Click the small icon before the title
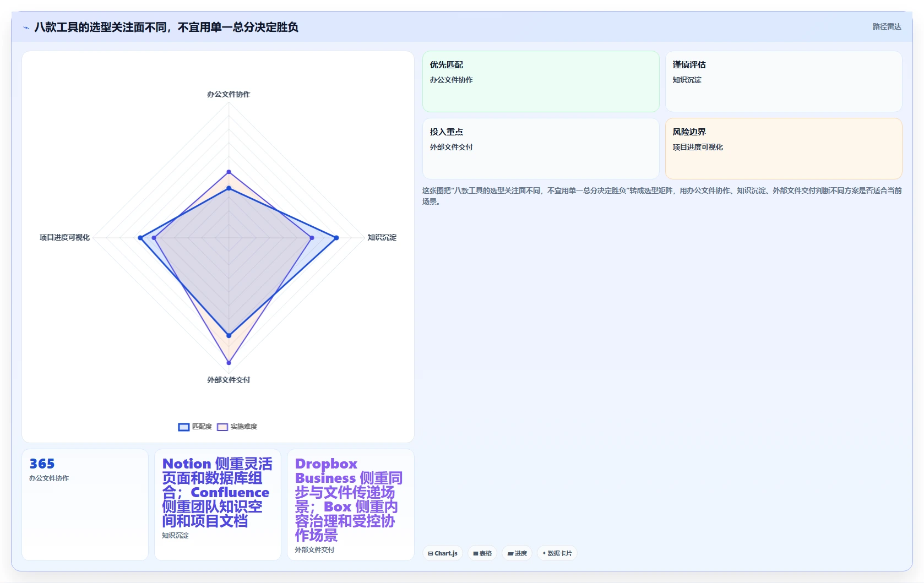Screen dimensions: 924x583 click(x=26, y=28)
